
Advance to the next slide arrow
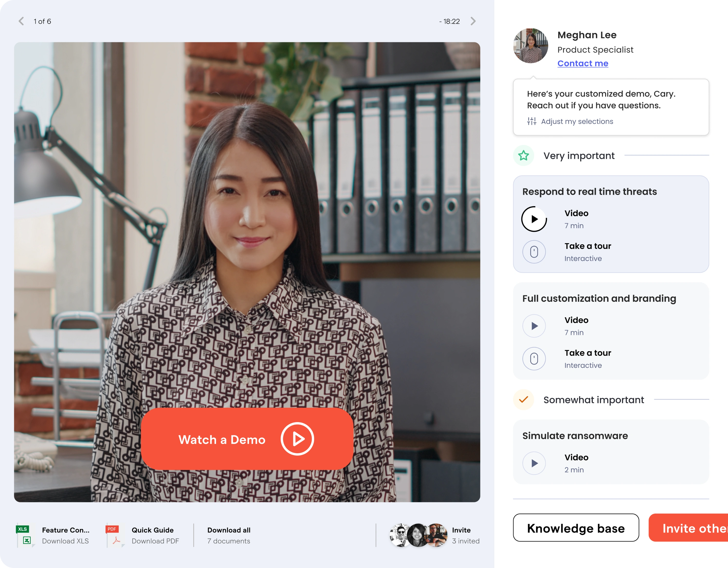473,21
